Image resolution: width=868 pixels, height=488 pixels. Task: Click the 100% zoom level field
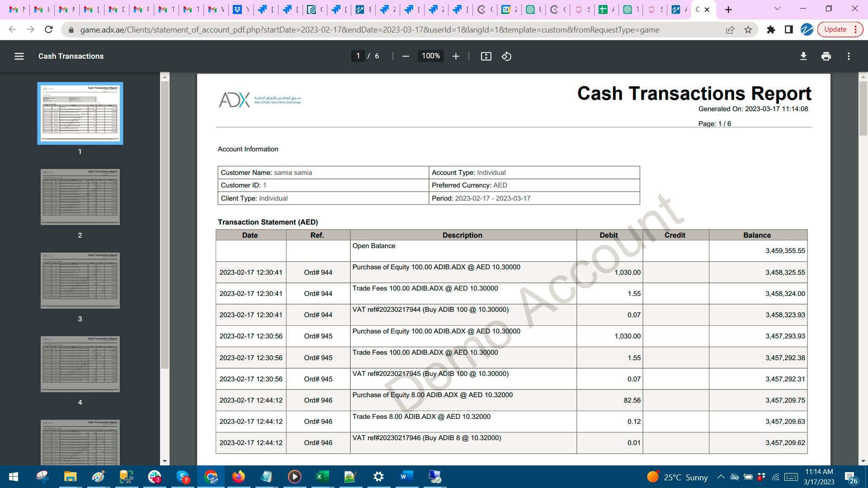click(430, 56)
